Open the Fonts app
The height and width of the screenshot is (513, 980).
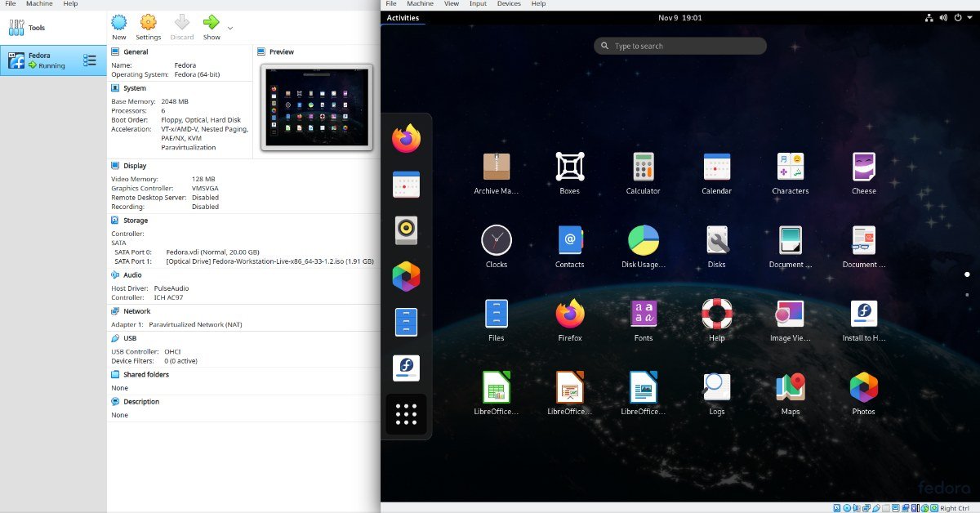644,314
